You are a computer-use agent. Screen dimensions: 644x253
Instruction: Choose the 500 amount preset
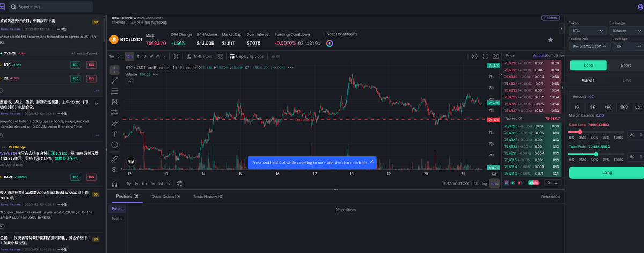[624, 107]
